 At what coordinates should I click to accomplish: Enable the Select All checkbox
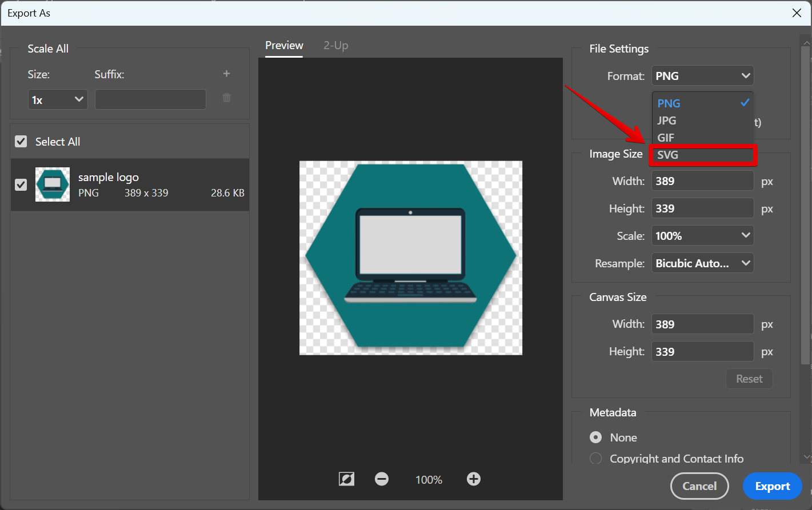[x=21, y=141]
